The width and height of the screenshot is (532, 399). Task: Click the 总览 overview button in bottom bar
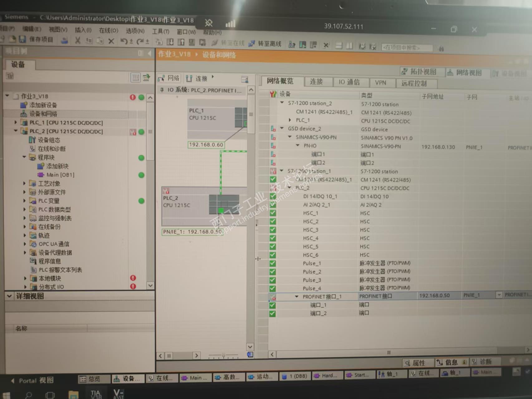tap(94, 379)
